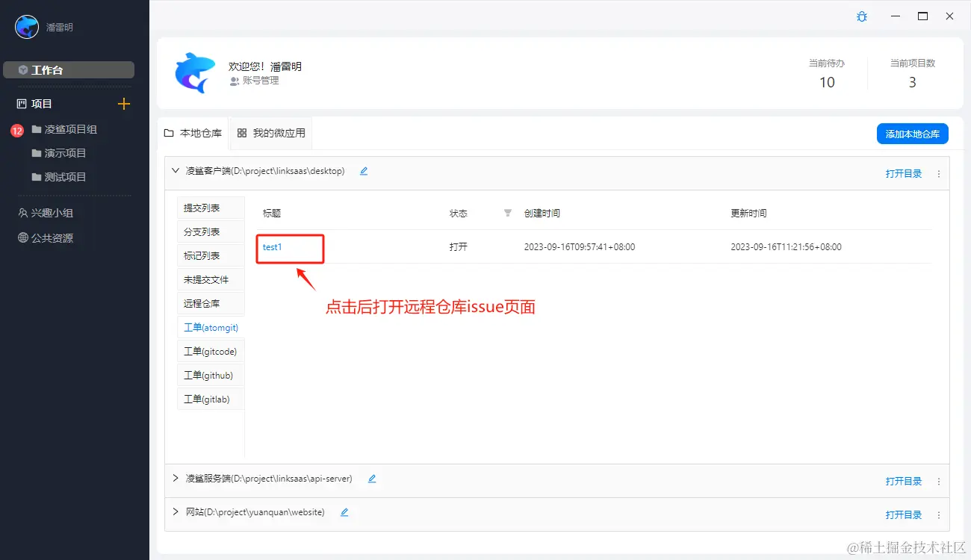Open the 分支列表 branch list

pyautogui.click(x=210, y=232)
